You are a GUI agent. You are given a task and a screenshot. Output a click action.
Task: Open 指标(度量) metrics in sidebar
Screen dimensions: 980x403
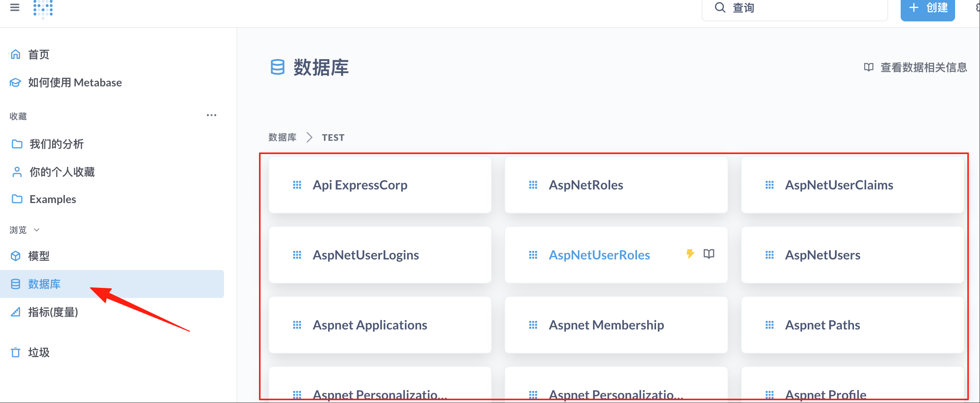click(53, 312)
